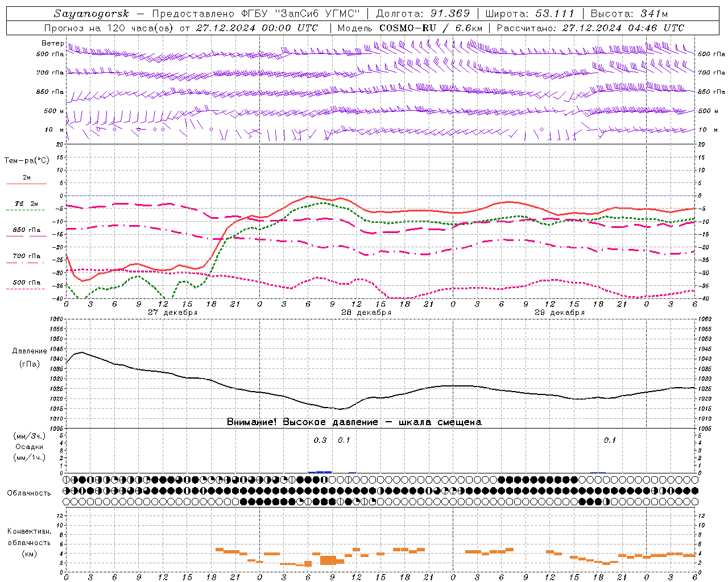
Task: Click the '28 декабря' date label
Action: point(366,313)
